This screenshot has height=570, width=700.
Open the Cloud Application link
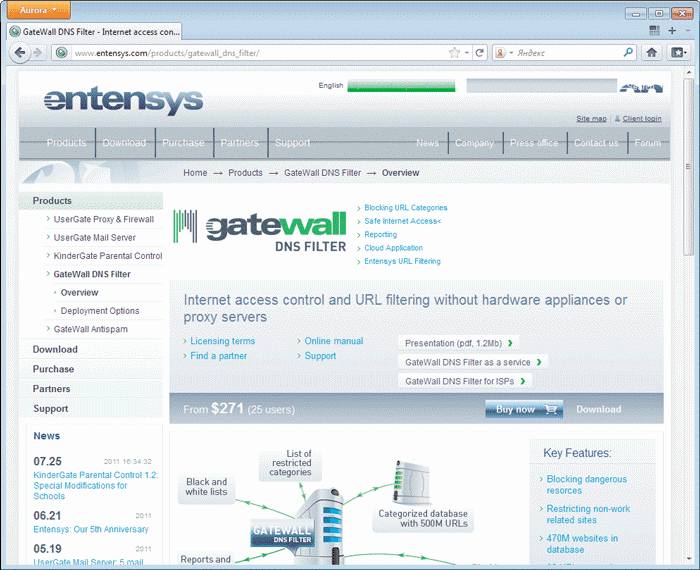393,248
